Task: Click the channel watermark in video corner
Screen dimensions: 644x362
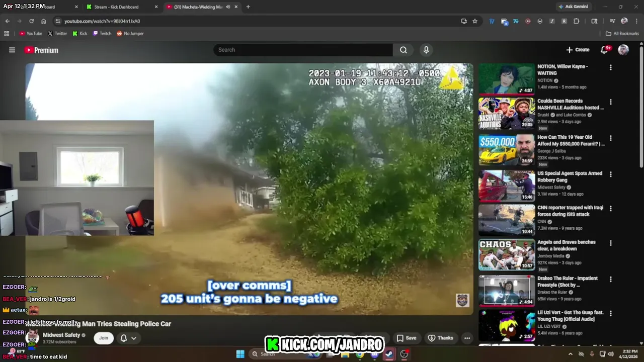Action: [462, 300]
